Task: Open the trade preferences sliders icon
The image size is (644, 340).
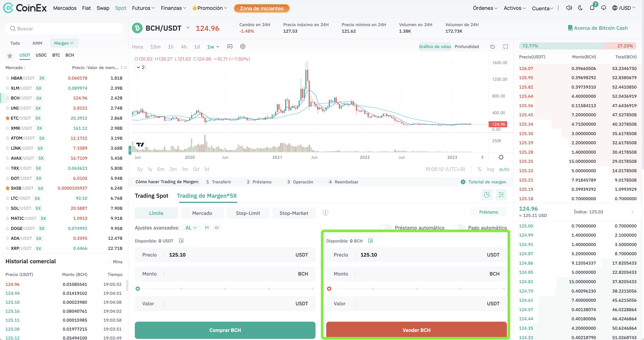Action: [501, 195]
